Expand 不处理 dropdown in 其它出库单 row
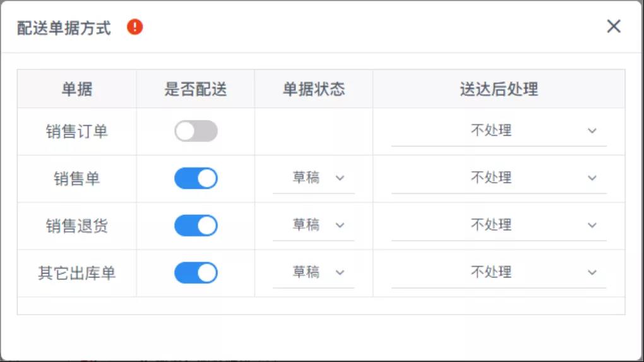Screen dimensions: 644x362 coord(499,273)
